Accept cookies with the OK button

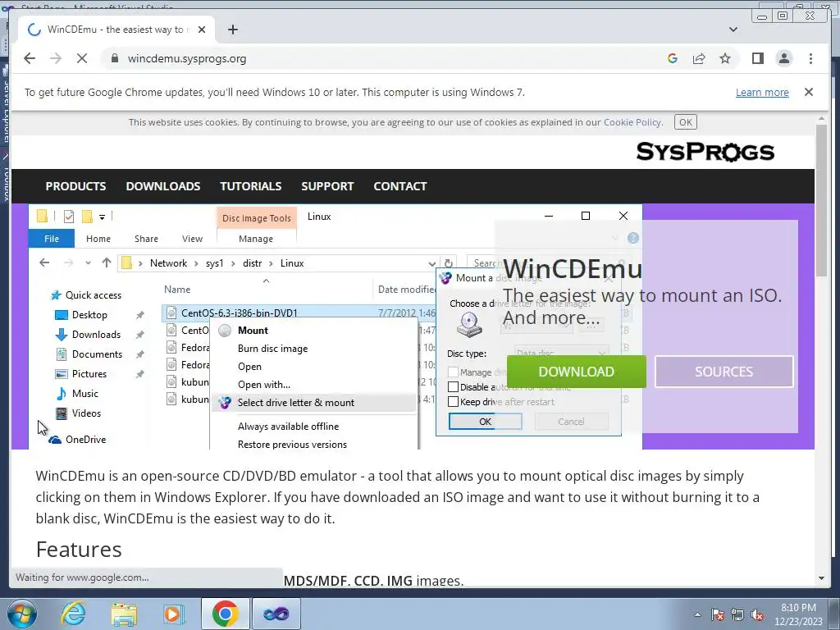pyautogui.click(x=685, y=122)
